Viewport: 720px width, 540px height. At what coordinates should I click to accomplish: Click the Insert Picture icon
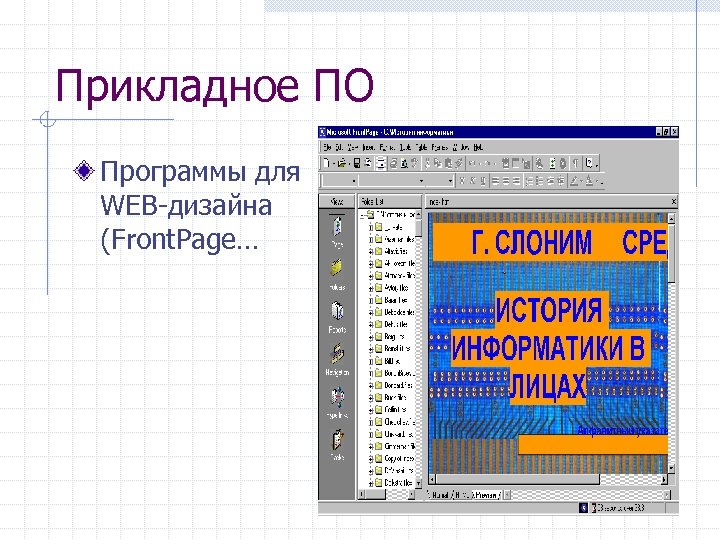[x=526, y=163]
